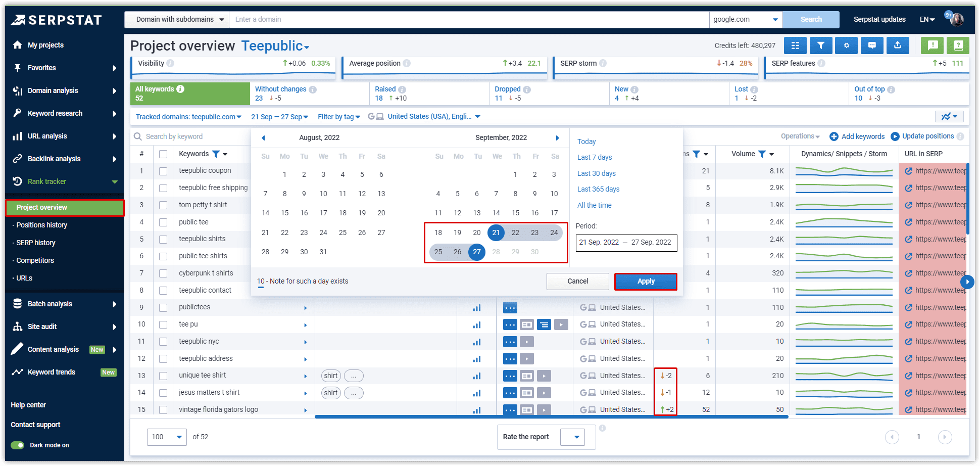This screenshot has width=980, height=466.
Task: Open user profile avatar
Action: pos(957,20)
